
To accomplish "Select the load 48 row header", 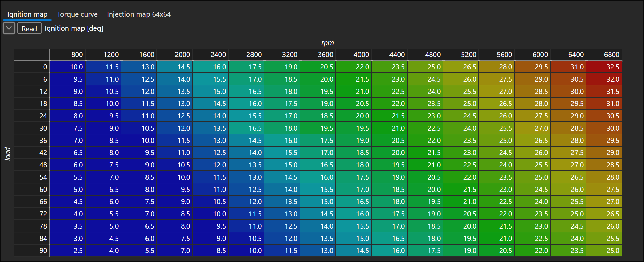I will [x=32, y=165].
